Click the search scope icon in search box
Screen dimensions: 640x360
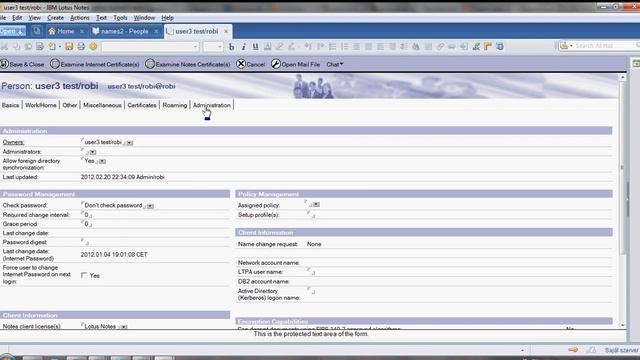[565, 46]
